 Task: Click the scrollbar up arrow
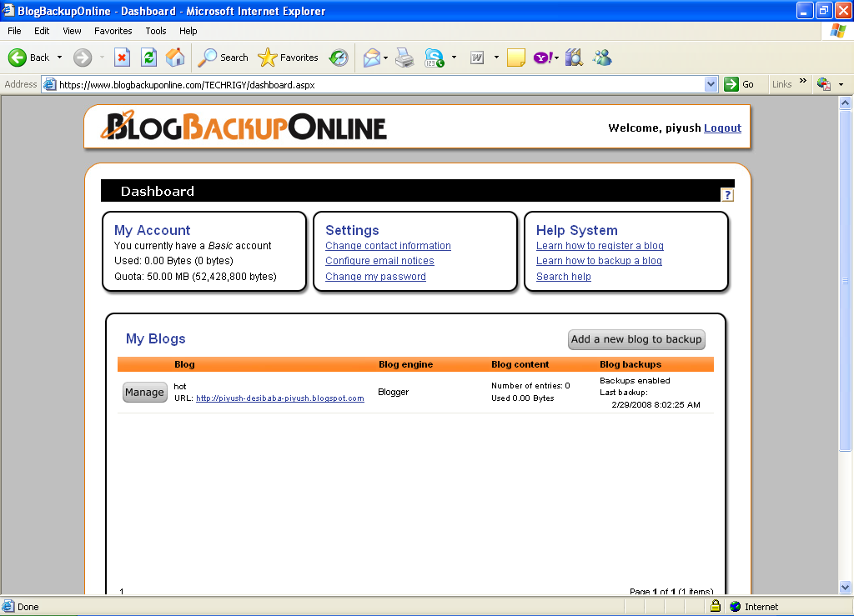pos(845,103)
